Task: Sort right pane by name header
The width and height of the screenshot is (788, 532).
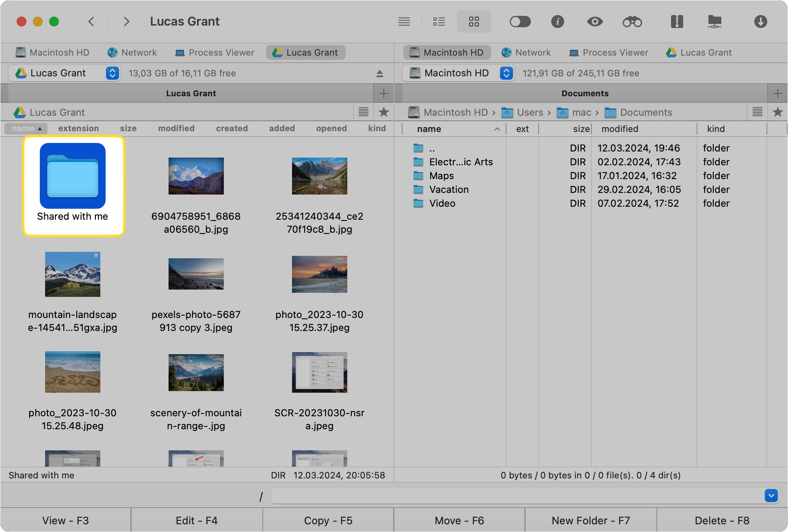Action: (x=454, y=129)
